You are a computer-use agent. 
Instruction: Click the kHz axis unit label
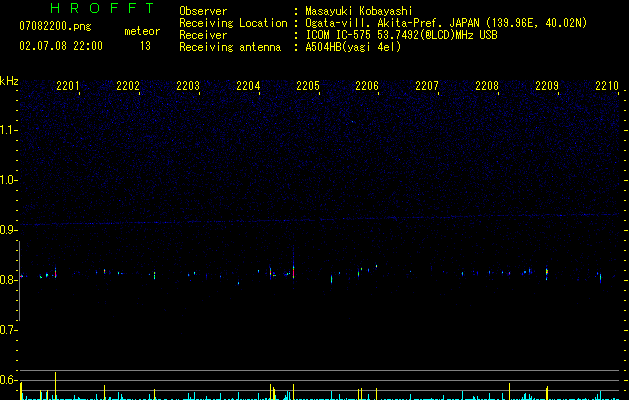[9, 81]
